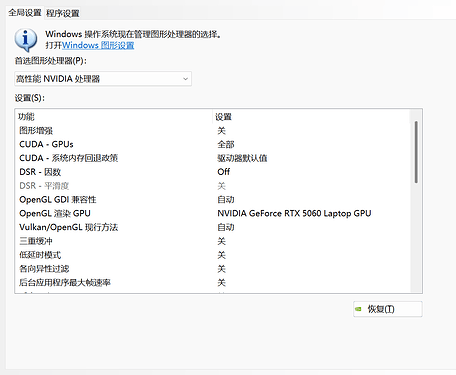Select the 低延时模式 row
Image resolution: width=456 pixels, height=375 pixels.
(x=213, y=255)
